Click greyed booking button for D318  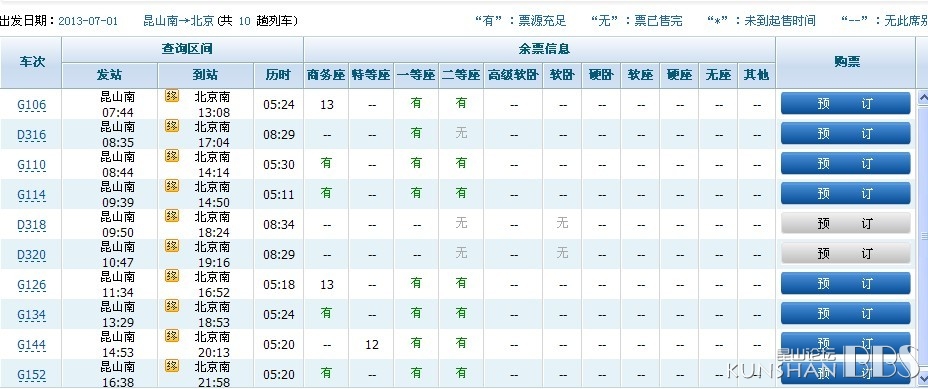coord(845,223)
